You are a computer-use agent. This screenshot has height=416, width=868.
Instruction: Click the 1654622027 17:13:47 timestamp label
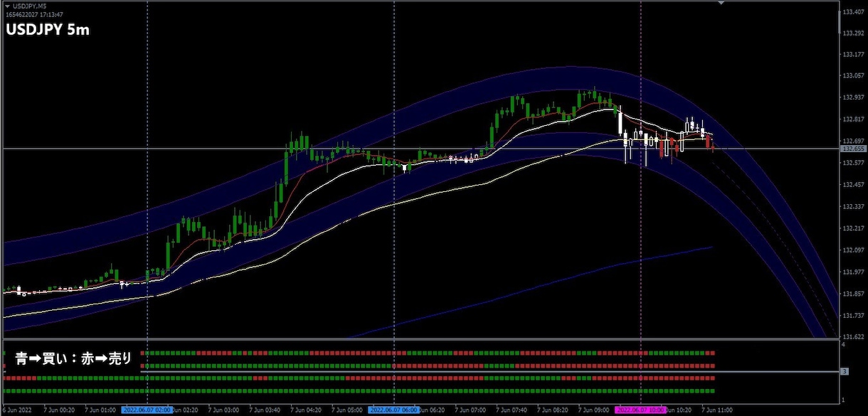point(34,14)
